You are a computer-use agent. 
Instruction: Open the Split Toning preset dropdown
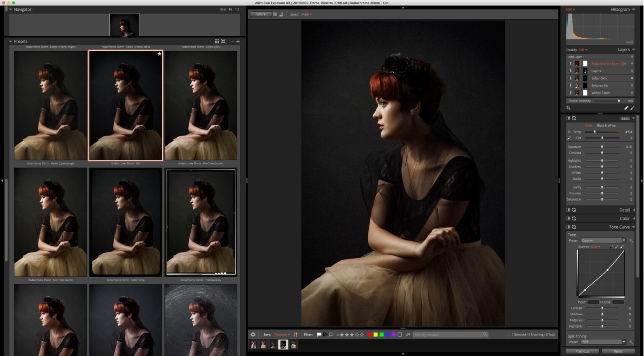603,342
